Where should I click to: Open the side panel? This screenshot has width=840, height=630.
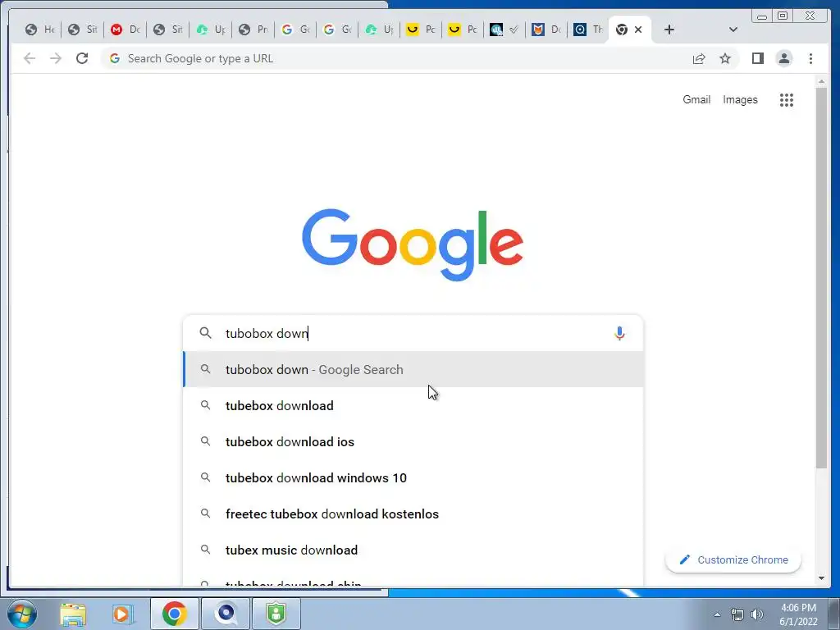[x=757, y=58]
